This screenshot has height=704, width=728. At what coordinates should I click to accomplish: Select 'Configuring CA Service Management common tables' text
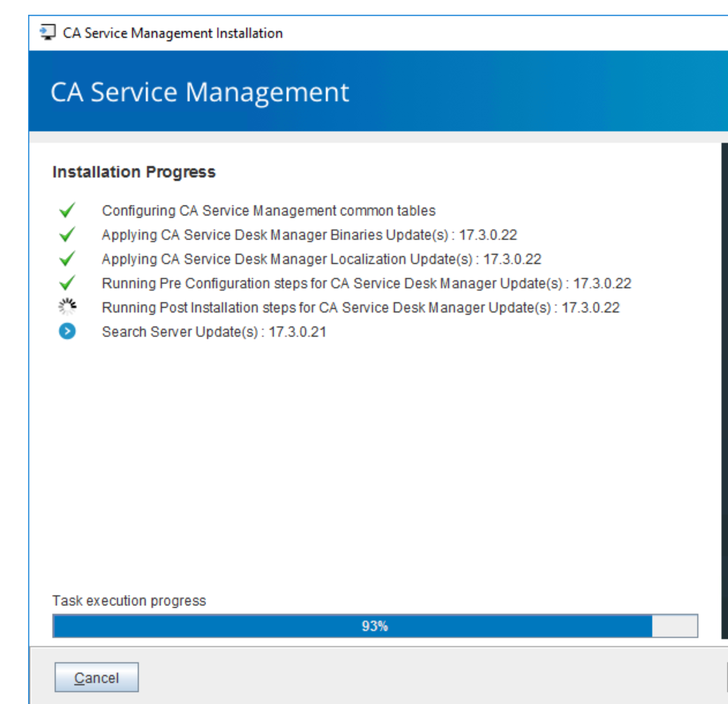point(268,211)
